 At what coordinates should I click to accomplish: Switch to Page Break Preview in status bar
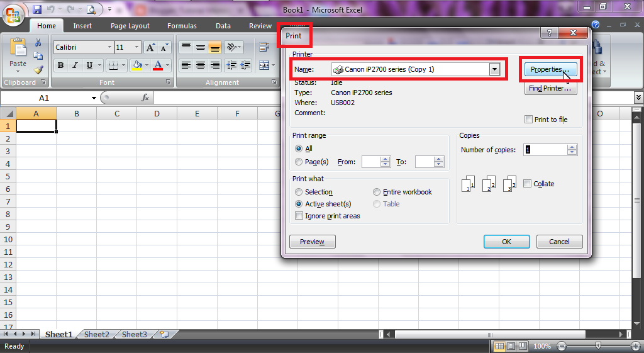pos(523,346)
